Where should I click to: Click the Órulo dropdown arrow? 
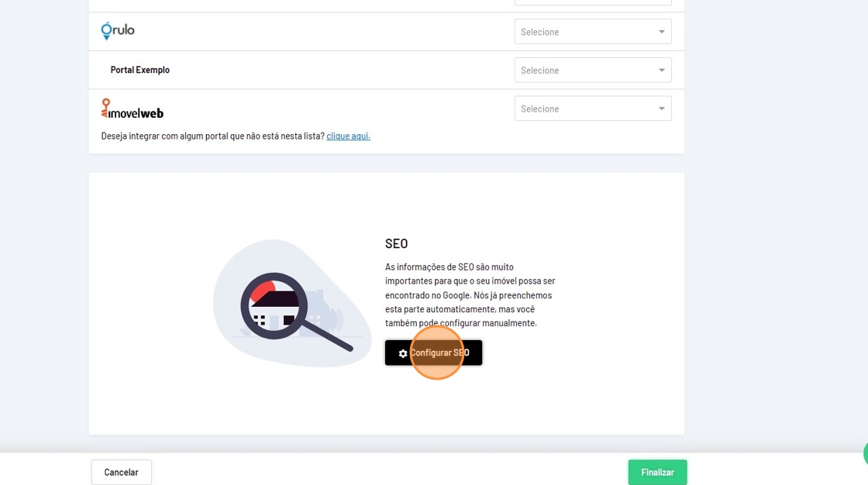[x=662, y=32]
